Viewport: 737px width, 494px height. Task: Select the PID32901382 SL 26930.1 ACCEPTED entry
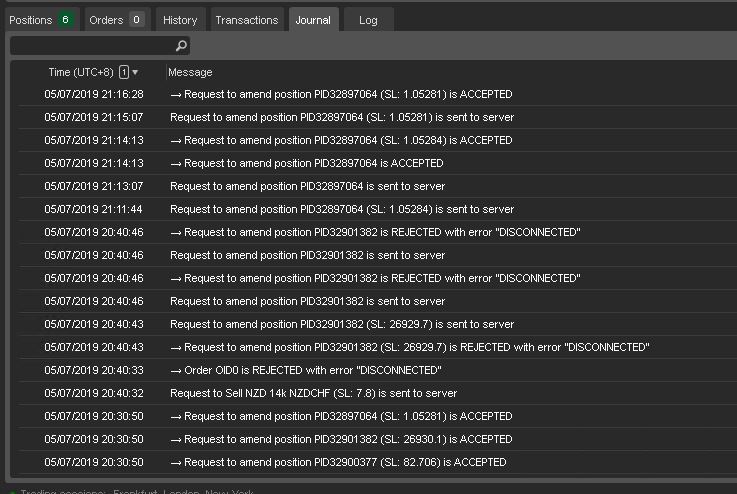tap(378, 439)
